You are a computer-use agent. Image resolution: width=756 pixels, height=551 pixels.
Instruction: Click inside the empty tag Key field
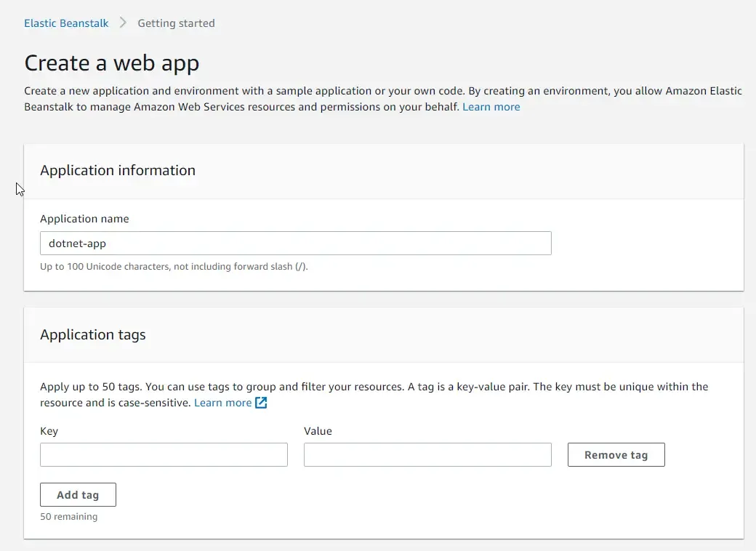[x=164, y=454]
